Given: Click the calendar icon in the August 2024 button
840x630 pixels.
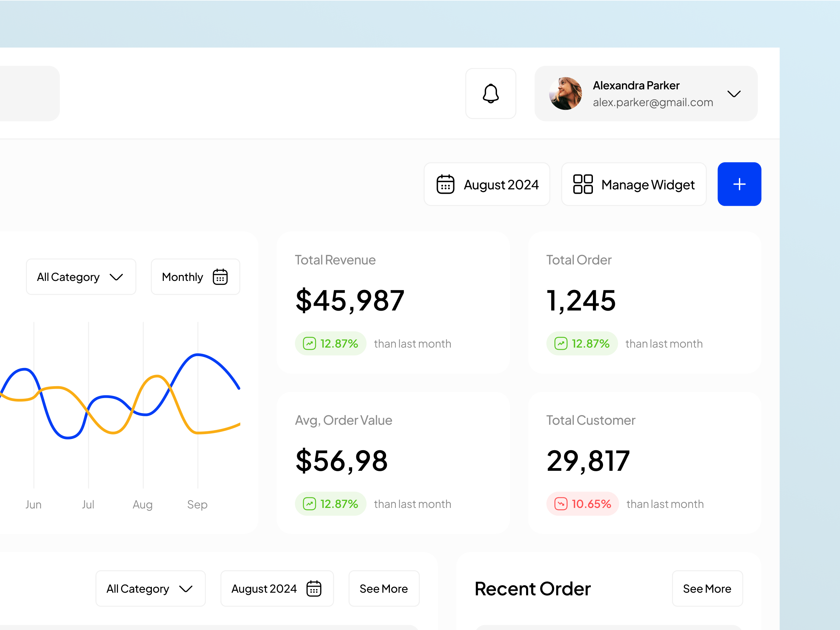Looking at the screenshot, I should click(445, 184).
